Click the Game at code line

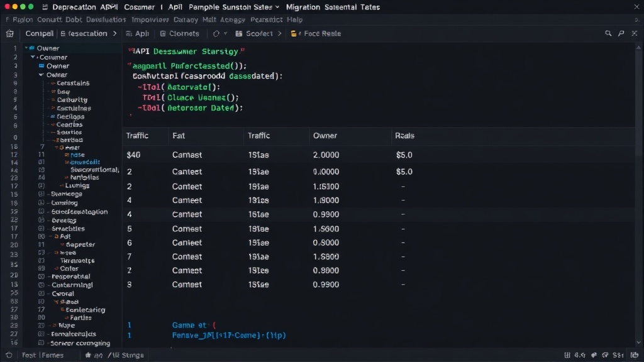click(194, 325)
